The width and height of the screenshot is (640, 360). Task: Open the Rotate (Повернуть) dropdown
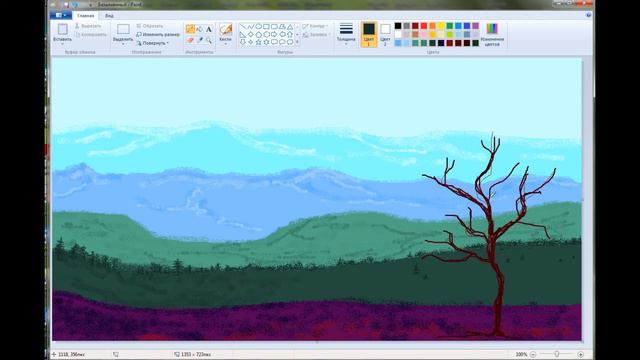coord(153,43)
